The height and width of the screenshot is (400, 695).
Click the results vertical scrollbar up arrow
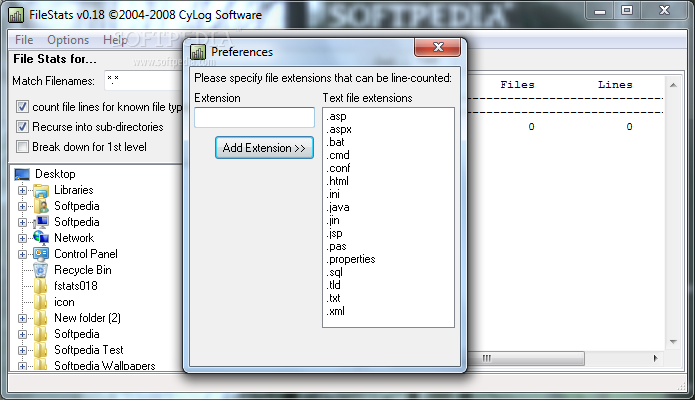click(x=673, y=85)
